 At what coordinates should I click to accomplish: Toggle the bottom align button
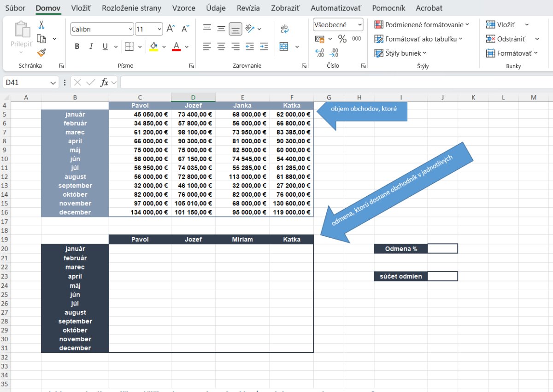click(x=235, y=29)
